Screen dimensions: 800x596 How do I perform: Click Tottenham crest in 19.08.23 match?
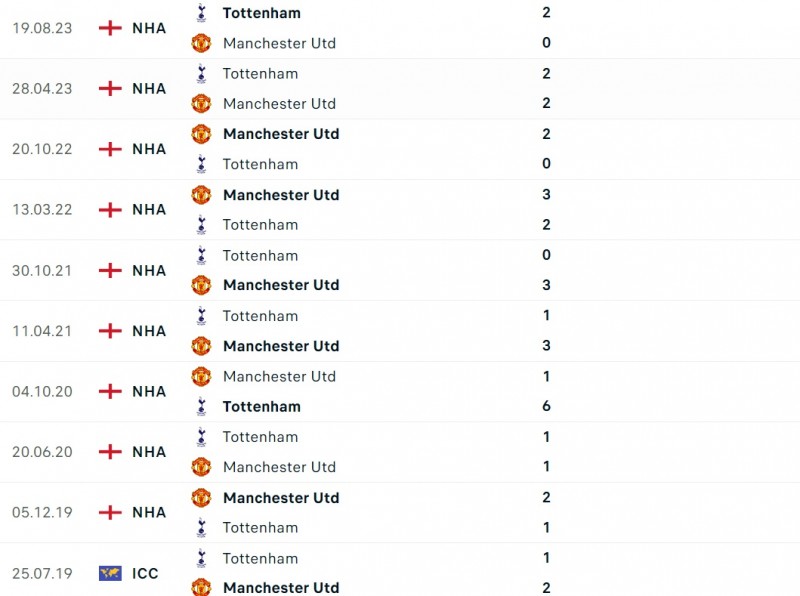tap(201, 13)
